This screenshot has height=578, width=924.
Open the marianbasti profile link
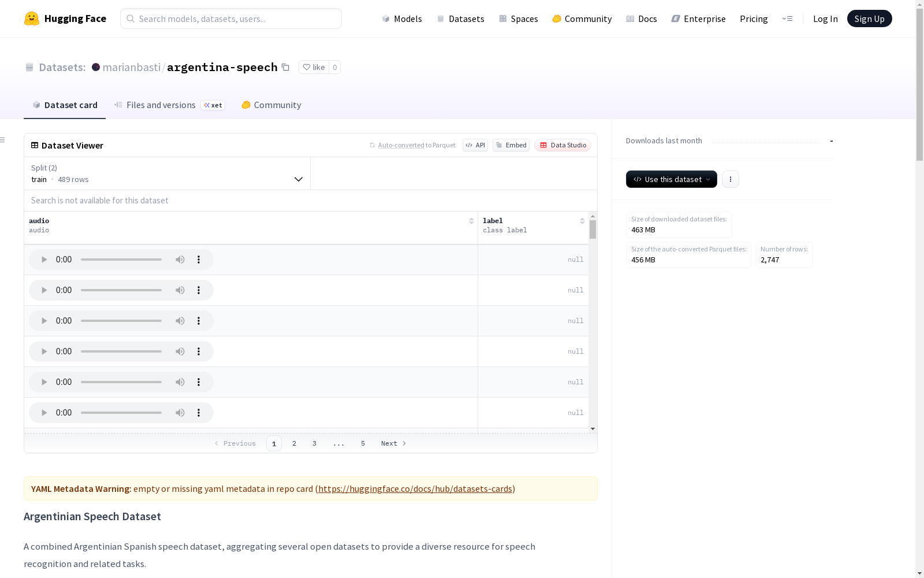pos(132,67)
